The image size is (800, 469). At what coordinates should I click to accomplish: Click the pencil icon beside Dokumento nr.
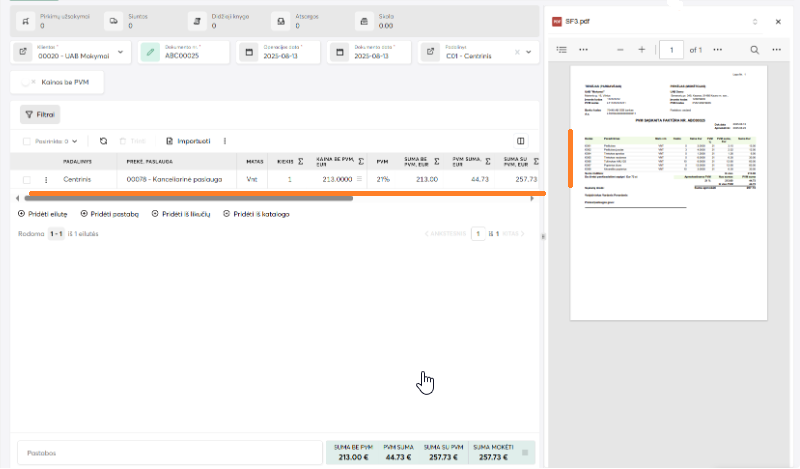(150, 52)
